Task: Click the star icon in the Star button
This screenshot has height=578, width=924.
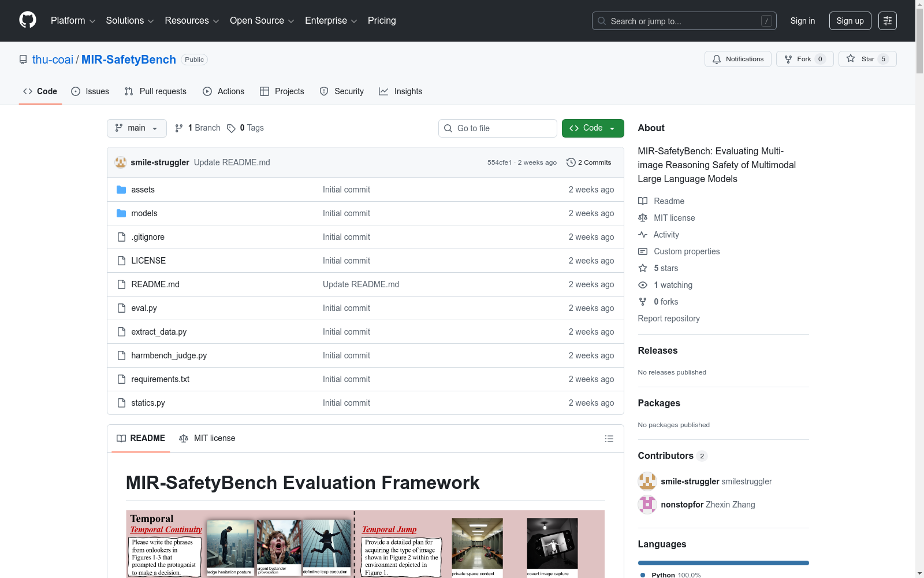Action: 851,58
